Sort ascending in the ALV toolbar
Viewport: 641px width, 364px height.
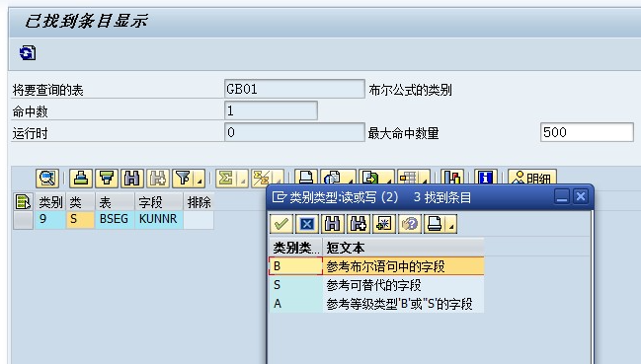coord(81,179)
